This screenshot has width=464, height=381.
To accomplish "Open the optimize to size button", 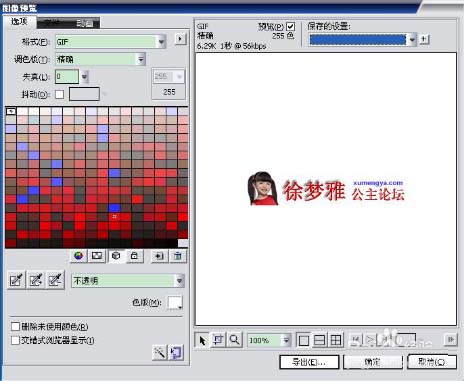I will pos(176,352).
